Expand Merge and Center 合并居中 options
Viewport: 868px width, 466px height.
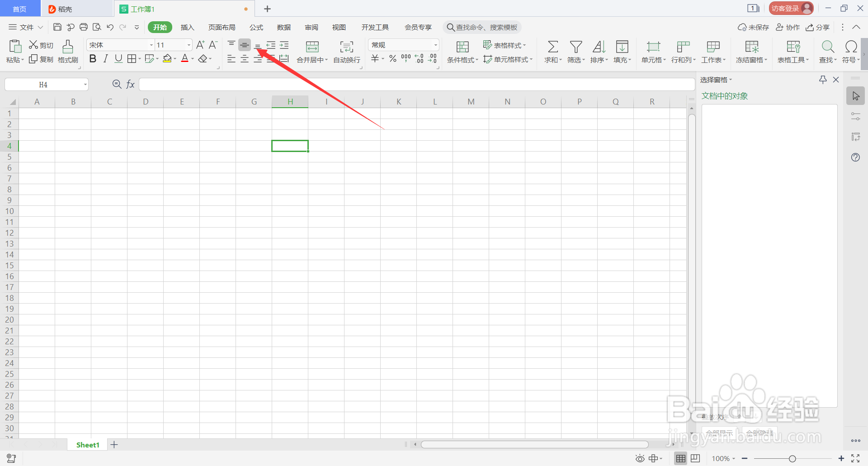click(326, 60)
